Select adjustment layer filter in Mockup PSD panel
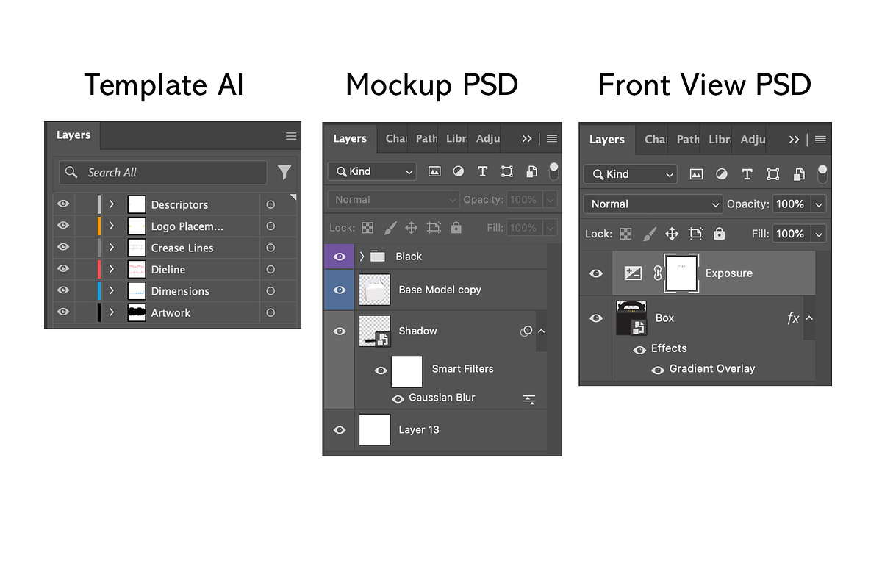 tap(459, 171)
